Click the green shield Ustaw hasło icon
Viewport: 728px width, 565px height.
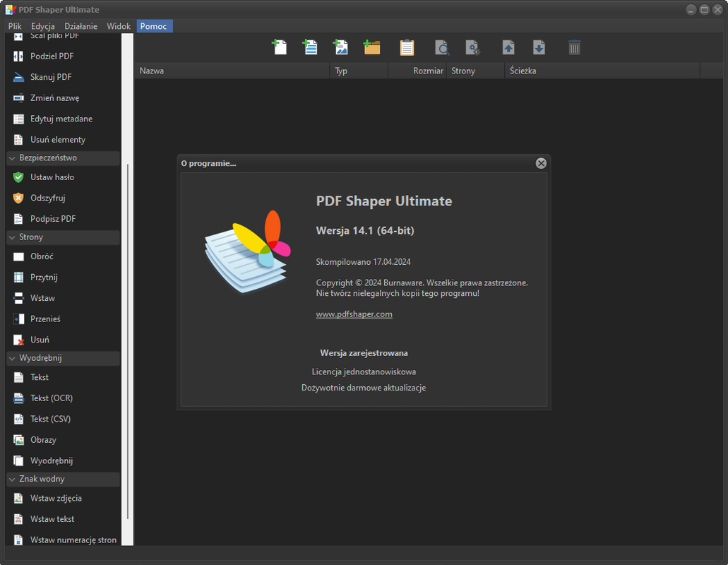(x=18, y=177)
